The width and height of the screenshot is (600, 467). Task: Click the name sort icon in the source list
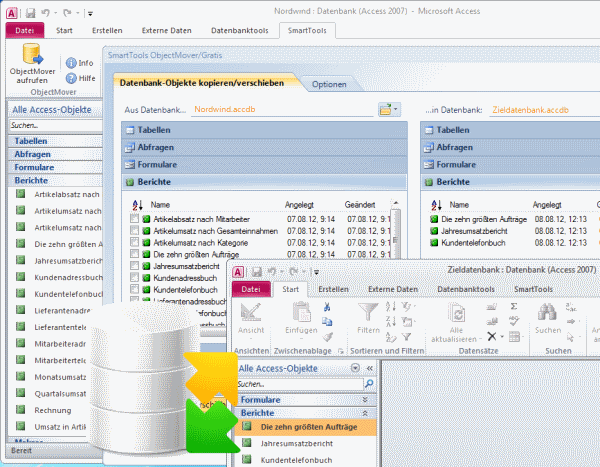[137, 205]
